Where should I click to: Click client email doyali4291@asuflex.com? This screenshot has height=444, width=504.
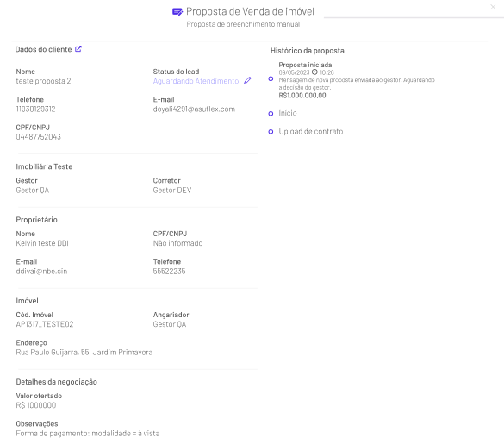pos(194,109)
